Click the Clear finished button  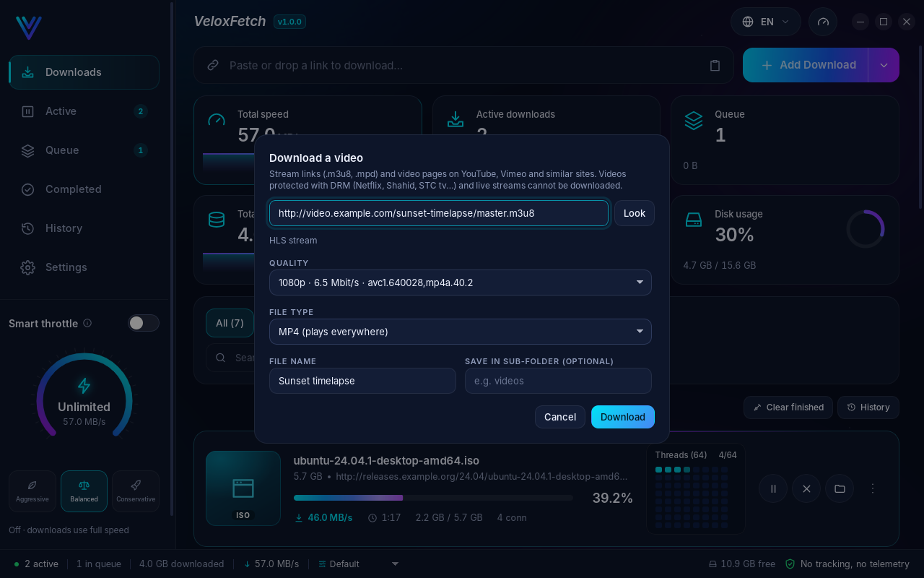click(788, 407)
